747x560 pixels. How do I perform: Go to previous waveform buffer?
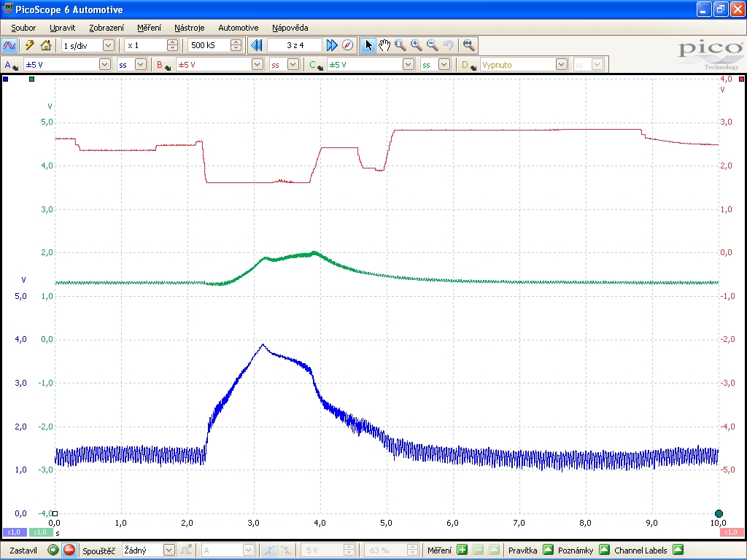tap(256, 45)
